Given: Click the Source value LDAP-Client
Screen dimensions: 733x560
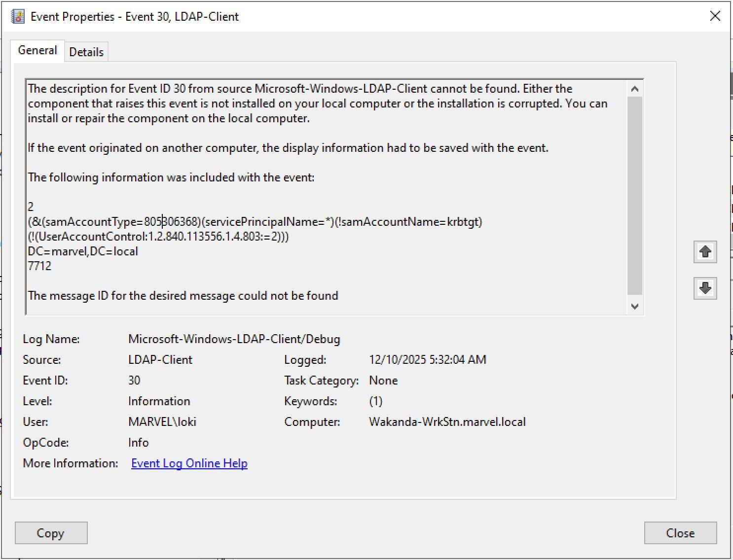Looking at the screenshot, I should 160,360.
